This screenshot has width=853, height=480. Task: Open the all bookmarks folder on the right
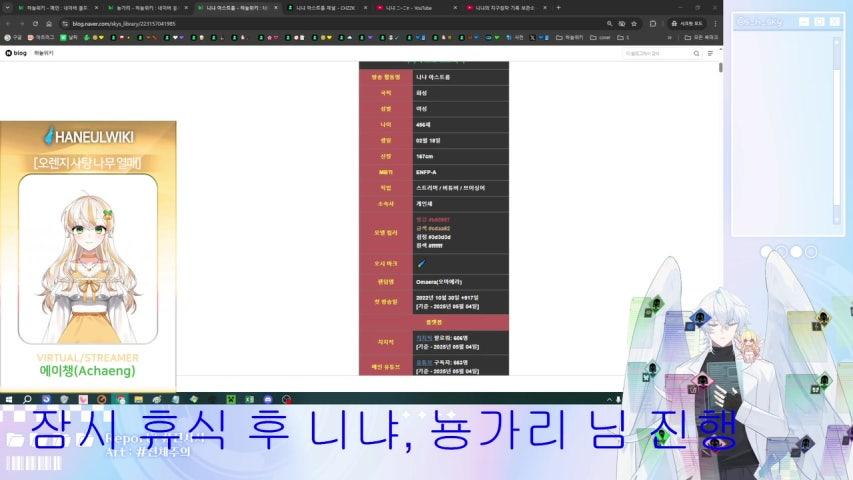[x=701, y=38]
